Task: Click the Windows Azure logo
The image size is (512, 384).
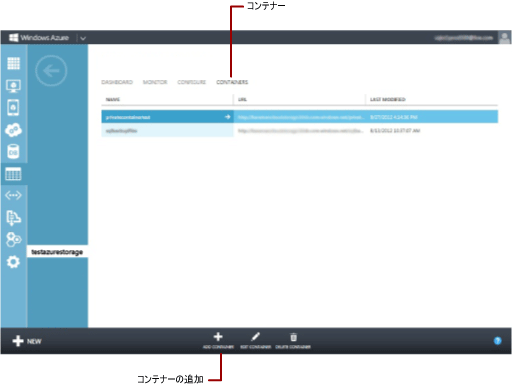Action: pos(39,38)
